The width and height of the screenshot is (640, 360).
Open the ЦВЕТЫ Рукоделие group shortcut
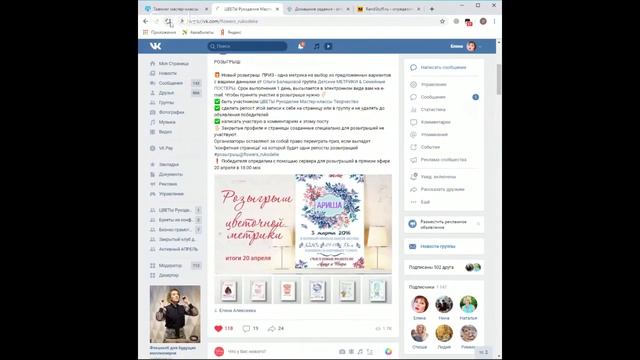click(175, 210)
